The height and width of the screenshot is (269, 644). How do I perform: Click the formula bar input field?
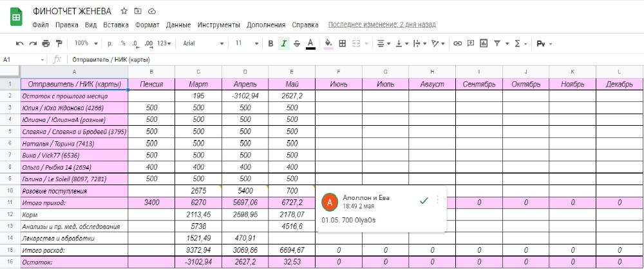(x=322, y=59)
